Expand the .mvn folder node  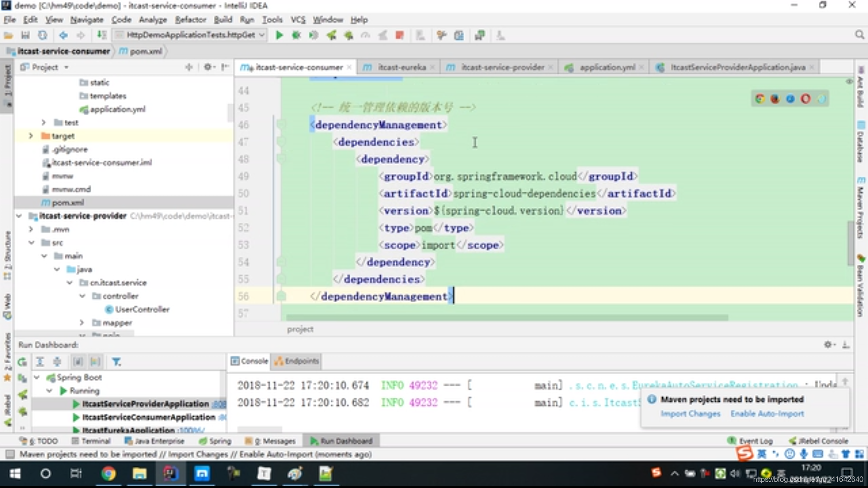point(31,229)
